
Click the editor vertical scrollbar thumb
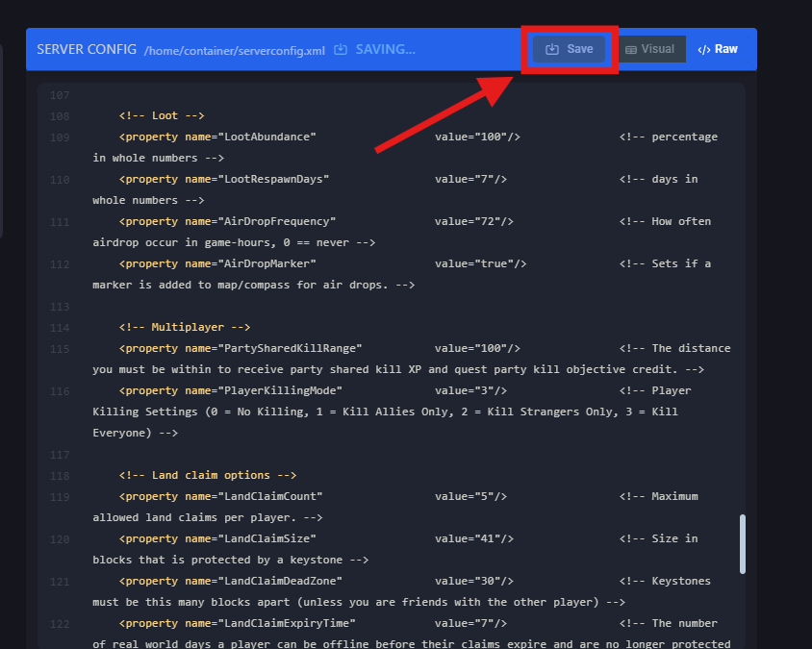click(742, 544)
